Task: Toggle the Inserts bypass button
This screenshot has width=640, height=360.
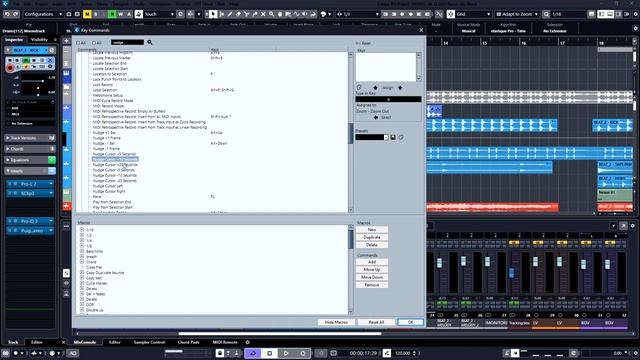Action: coord(52,171)
